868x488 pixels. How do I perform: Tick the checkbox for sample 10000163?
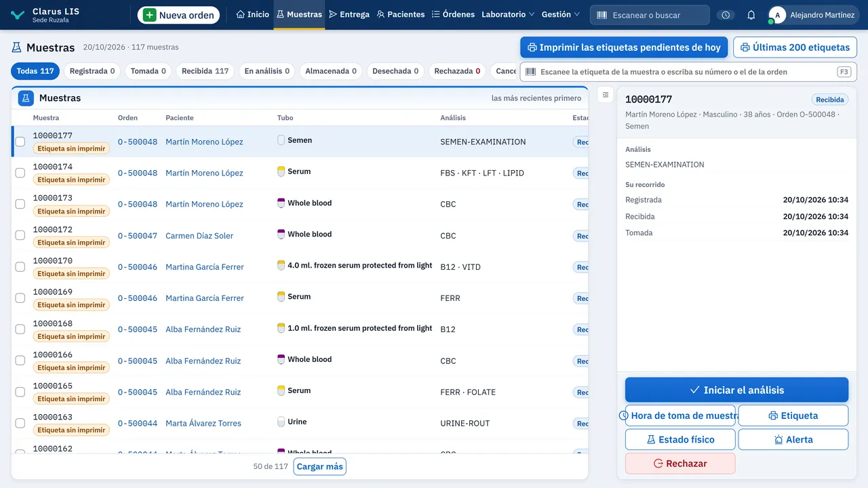click(x=20, y=424)
